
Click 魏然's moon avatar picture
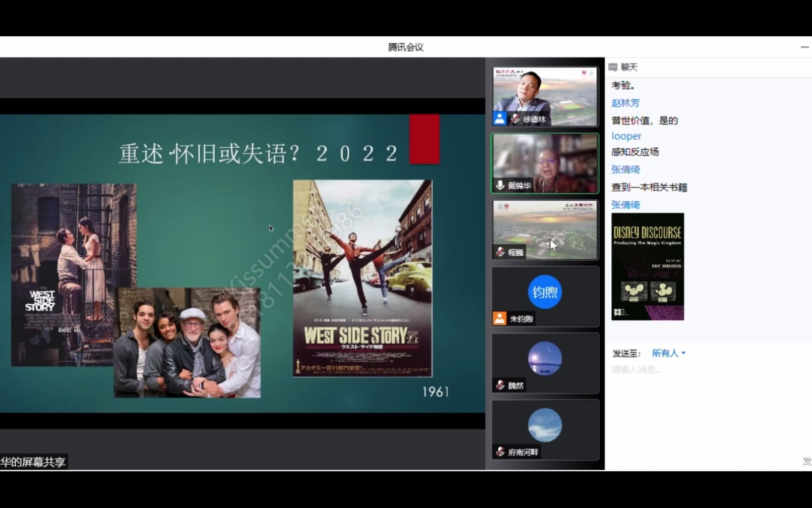click(545, 358)
